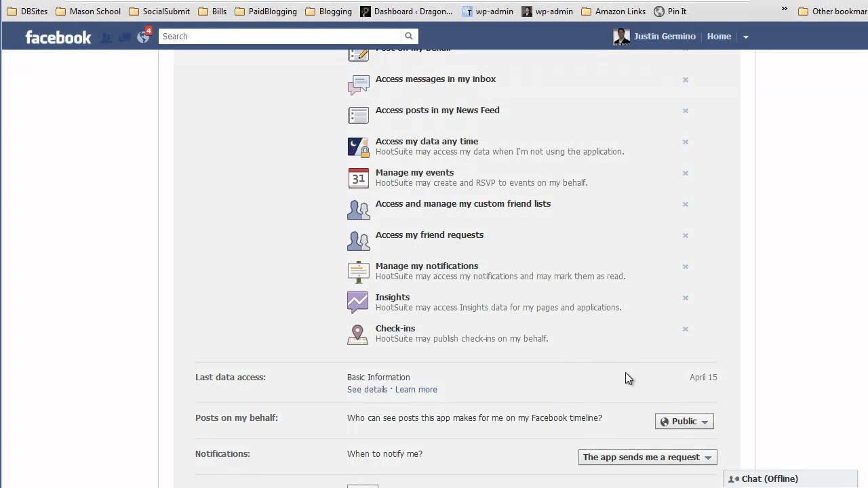Open Justin Germino profile link
Image resolution: width=868 pixels, height=488 pixels.
point(665,37)
